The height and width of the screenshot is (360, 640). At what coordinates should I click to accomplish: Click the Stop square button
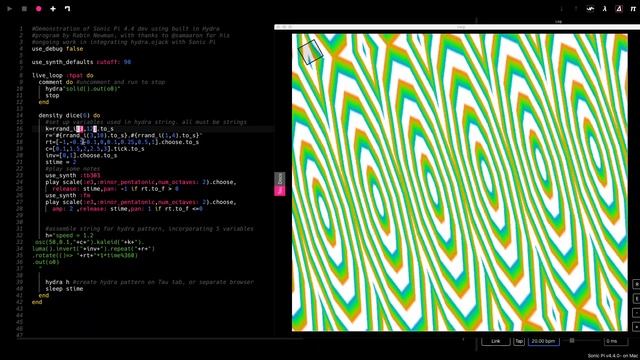24,9
